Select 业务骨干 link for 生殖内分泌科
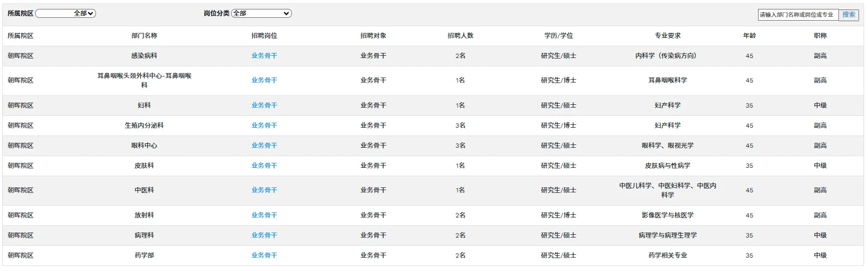The height and width of the screenshot is (271, 868). coord(264,125)
